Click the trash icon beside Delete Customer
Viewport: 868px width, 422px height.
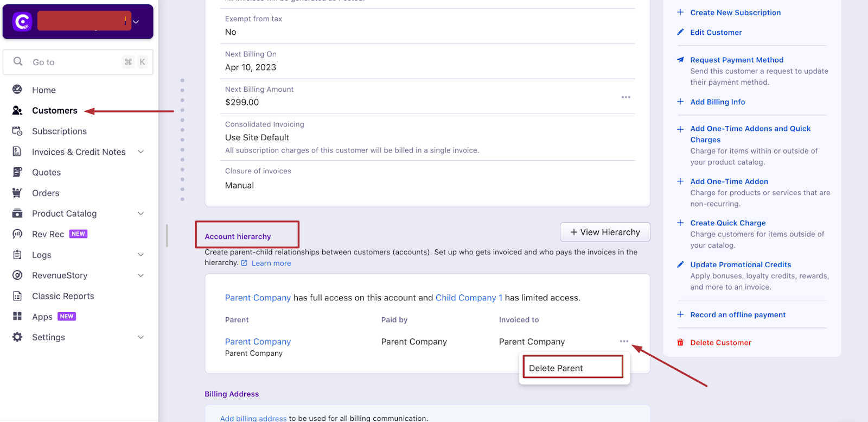(x=680, y=343)
